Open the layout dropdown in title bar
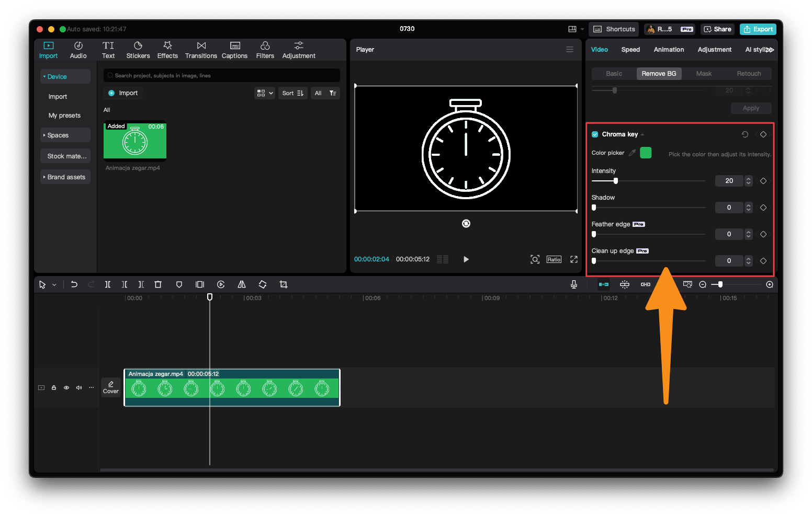The height and width of the screenshot is (516, 812). click(576, 29)
